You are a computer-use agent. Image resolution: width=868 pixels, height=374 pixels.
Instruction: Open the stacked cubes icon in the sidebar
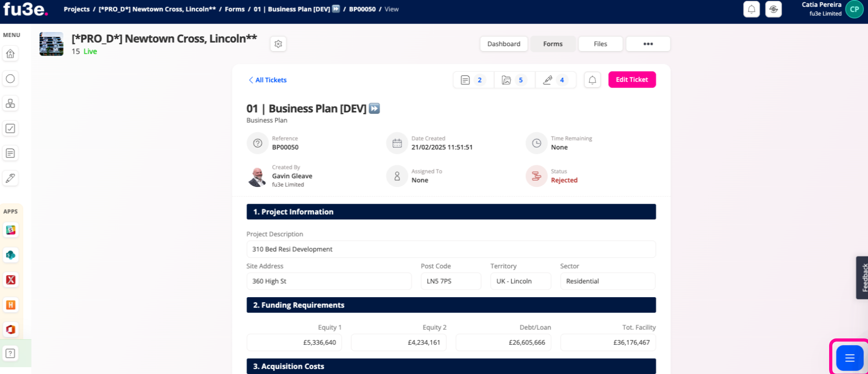pos(10,103)
